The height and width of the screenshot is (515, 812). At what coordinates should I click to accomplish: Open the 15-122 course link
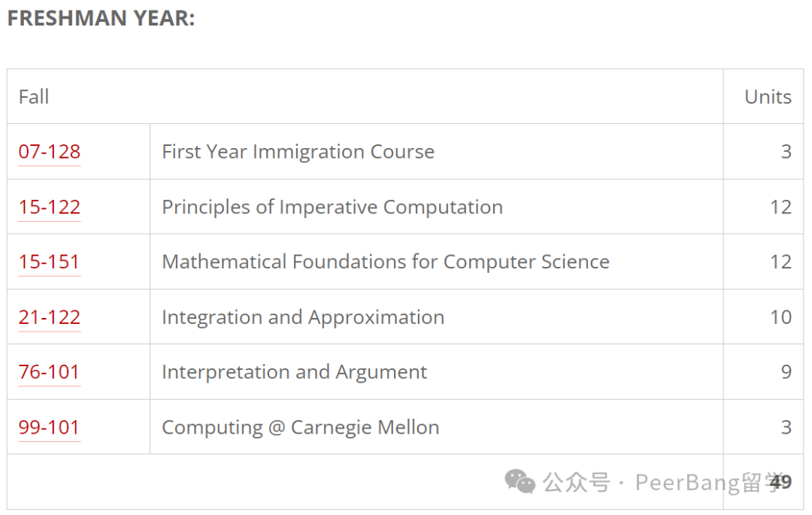(49, 207)
